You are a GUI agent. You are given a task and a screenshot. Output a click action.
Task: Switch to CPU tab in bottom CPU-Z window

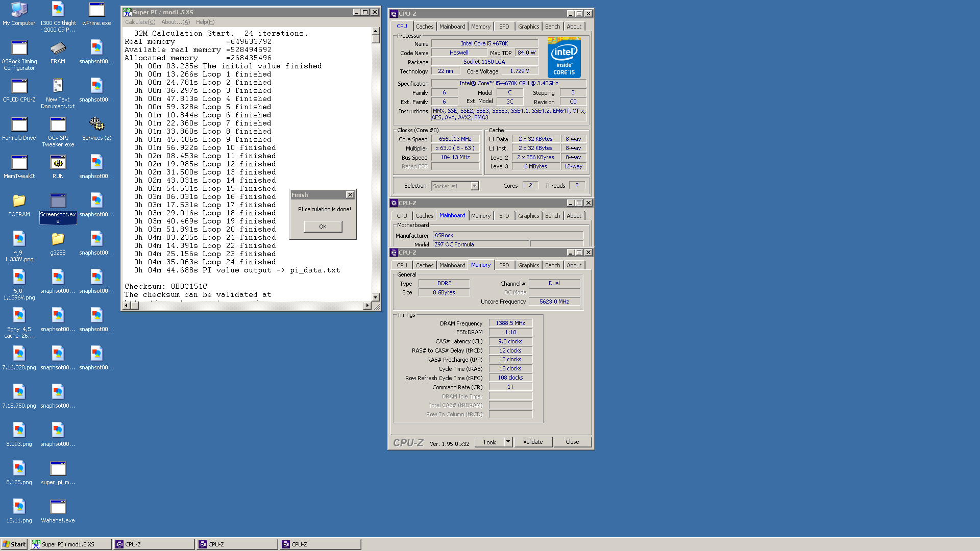(x=402, y=265)
